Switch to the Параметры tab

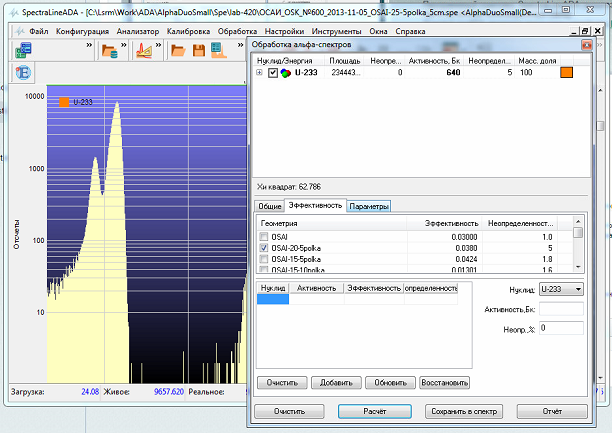369,206
